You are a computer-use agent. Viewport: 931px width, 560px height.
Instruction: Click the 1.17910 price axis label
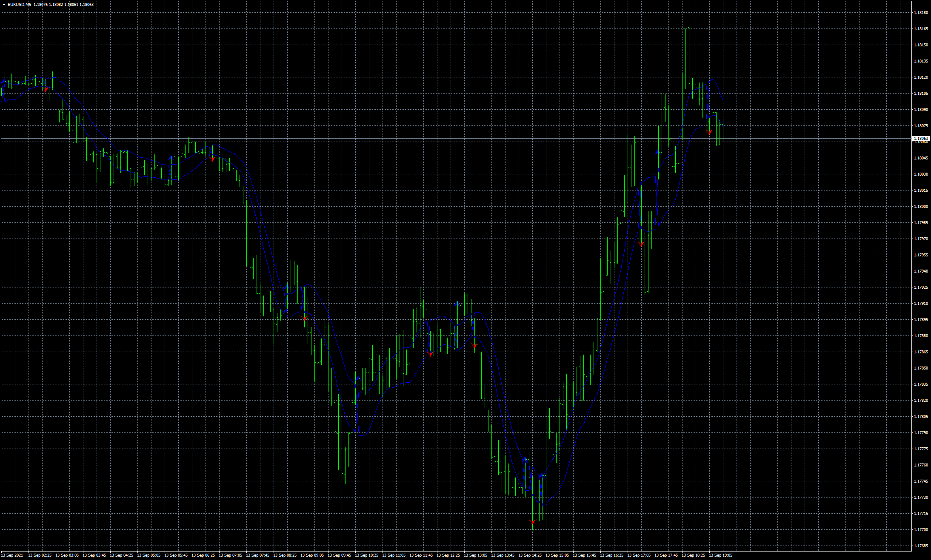[x=921, y=304]
